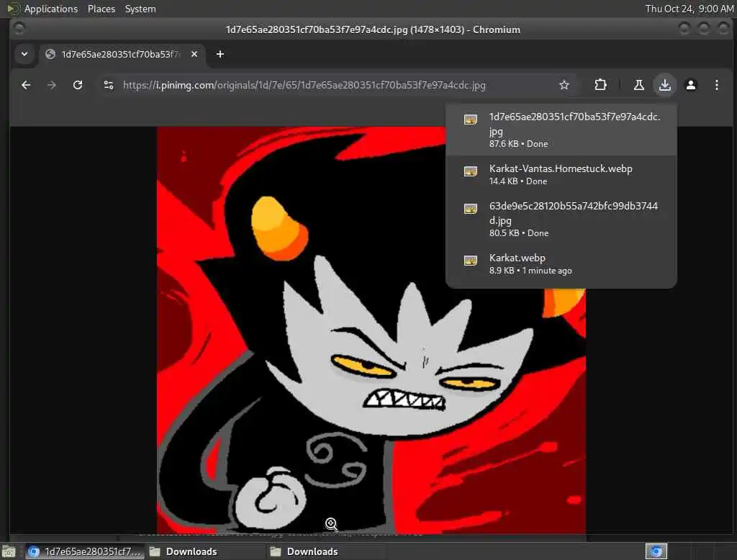737x560 pixels.
Task: Open the Chrome Labs flask icon
Action: [x=639, y=85]
